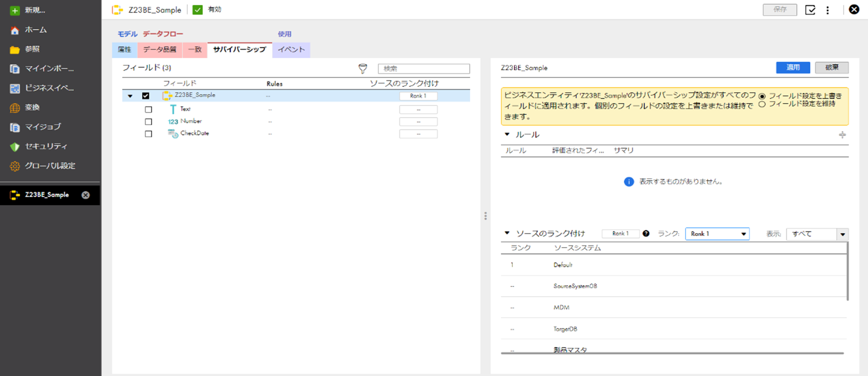Open the Data Quality tab
Image resolution: width=868 pixels, height=376 pixels.
pyautogui.click(x=160, y=50)
